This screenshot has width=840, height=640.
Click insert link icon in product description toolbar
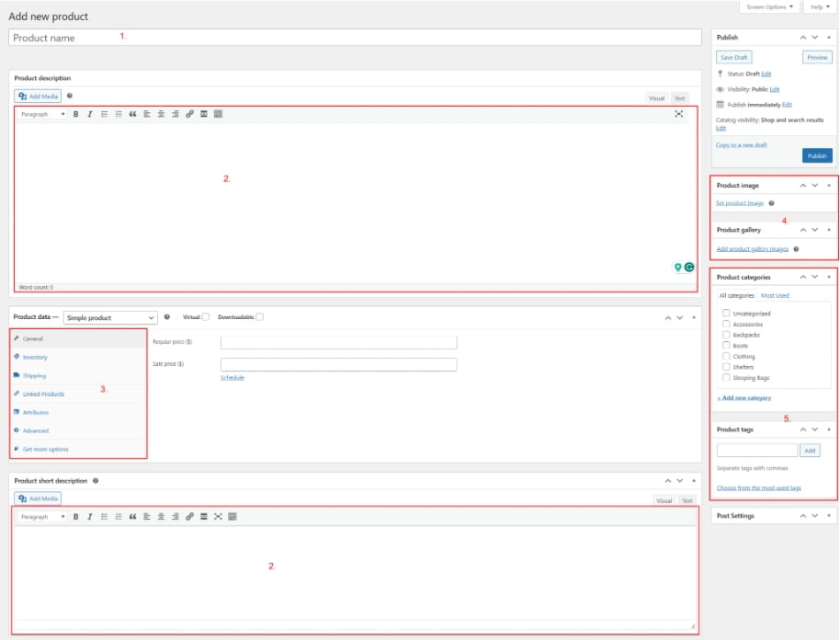pos(189,114)
